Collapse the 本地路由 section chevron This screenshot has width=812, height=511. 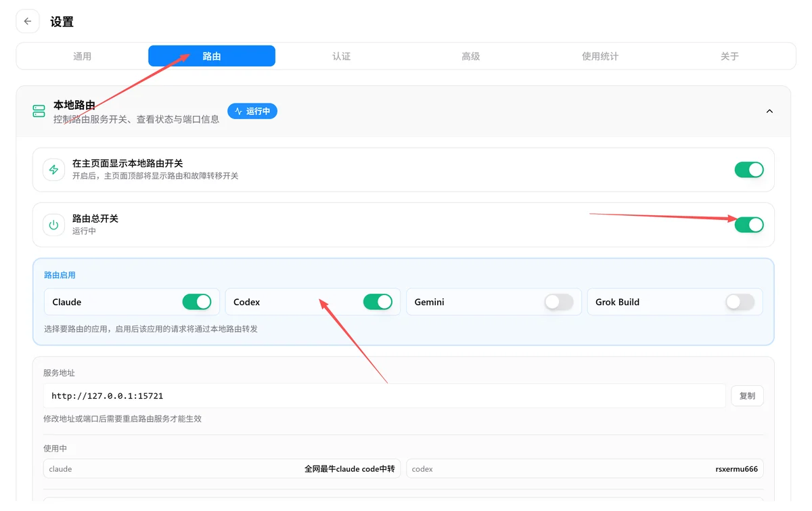(x=769, y=111)
